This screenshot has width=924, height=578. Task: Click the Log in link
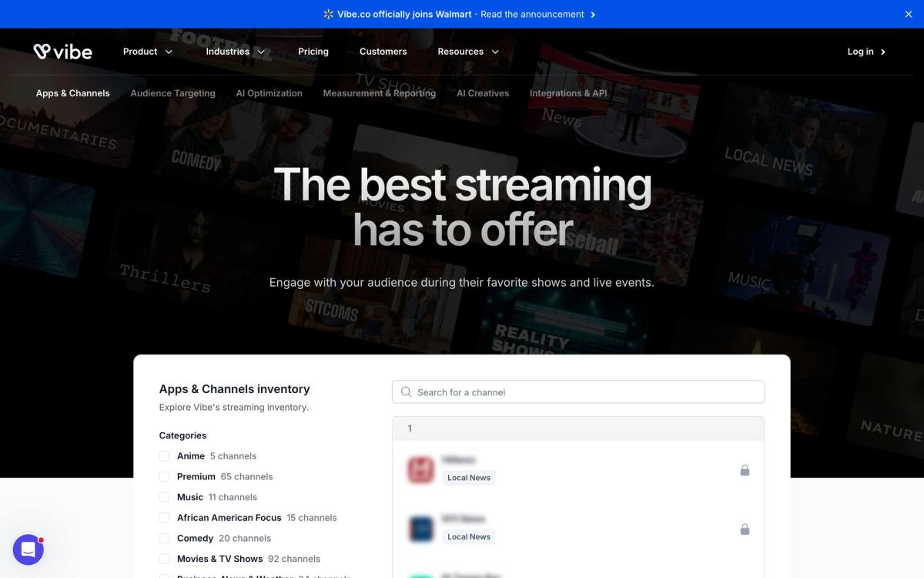pyautogui.click(x=860, y=52)
